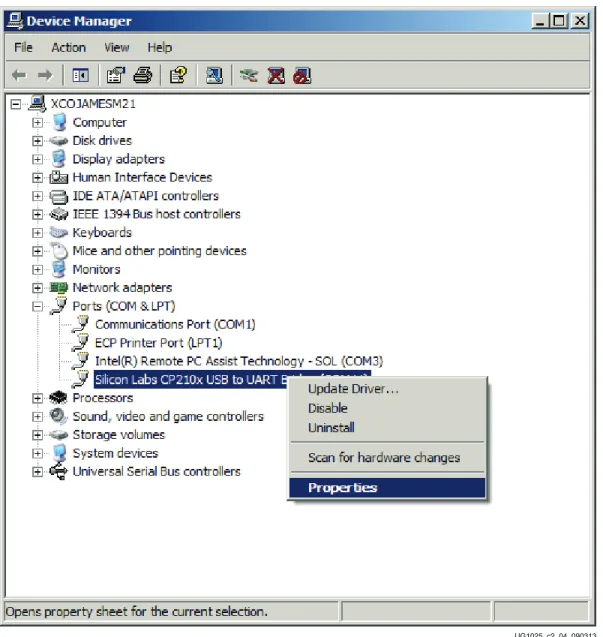Click the Display adapters category icon

(x=59, y=159)
